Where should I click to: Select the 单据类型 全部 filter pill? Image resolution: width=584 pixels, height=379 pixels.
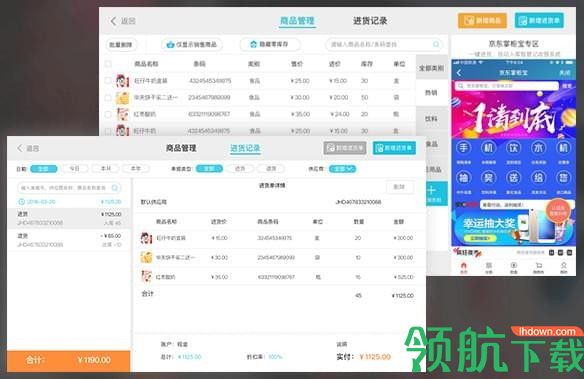pyautogui.click(x=209, y=169)
